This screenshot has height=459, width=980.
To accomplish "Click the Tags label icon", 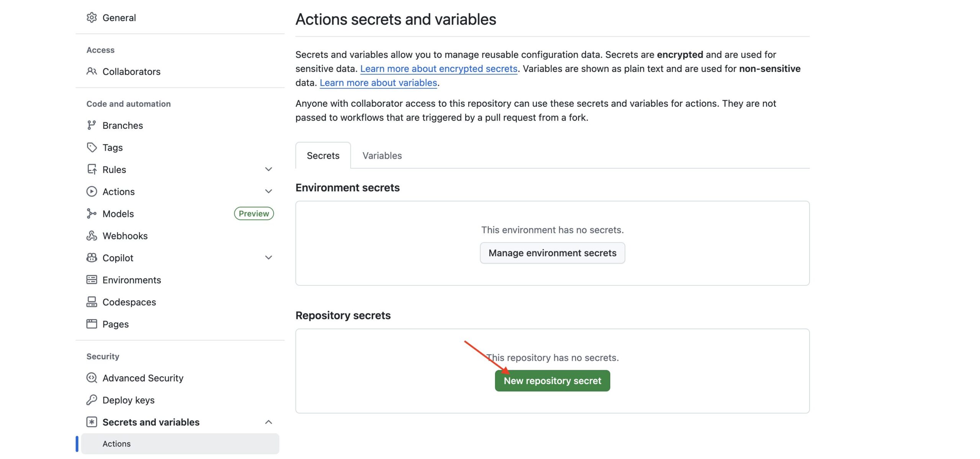I will click(91, 148).
